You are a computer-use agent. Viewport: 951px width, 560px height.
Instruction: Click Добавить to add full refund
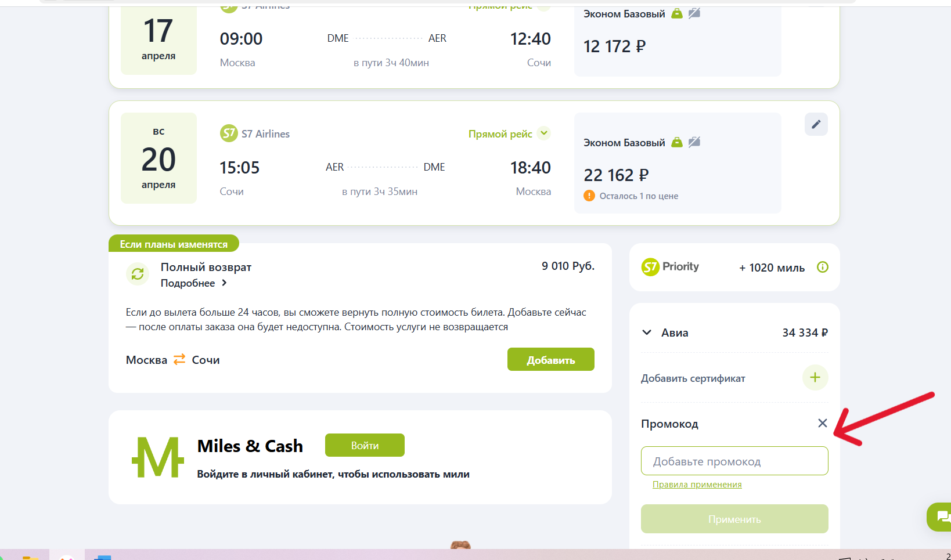pyautogui.click(x=551, y=360)
